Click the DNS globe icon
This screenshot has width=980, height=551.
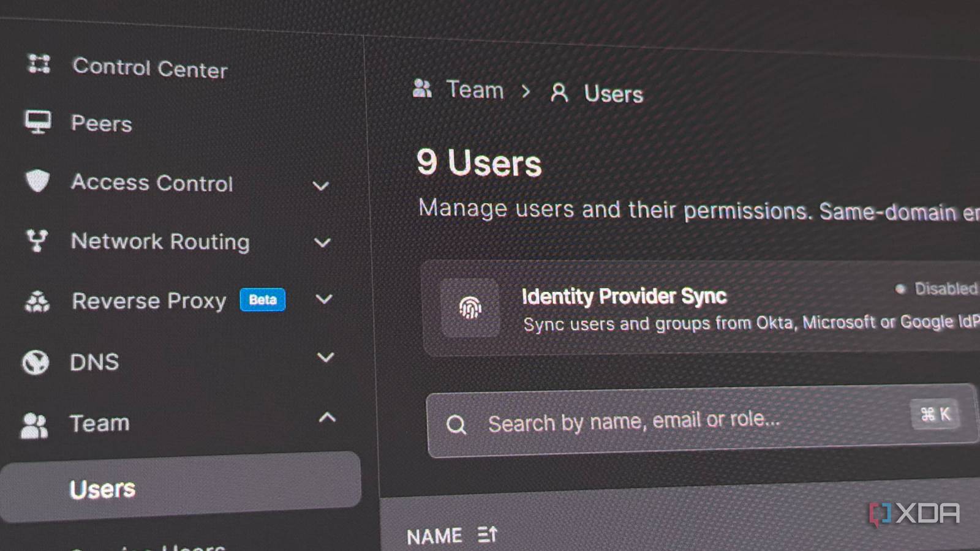click(x=36, y=362)
